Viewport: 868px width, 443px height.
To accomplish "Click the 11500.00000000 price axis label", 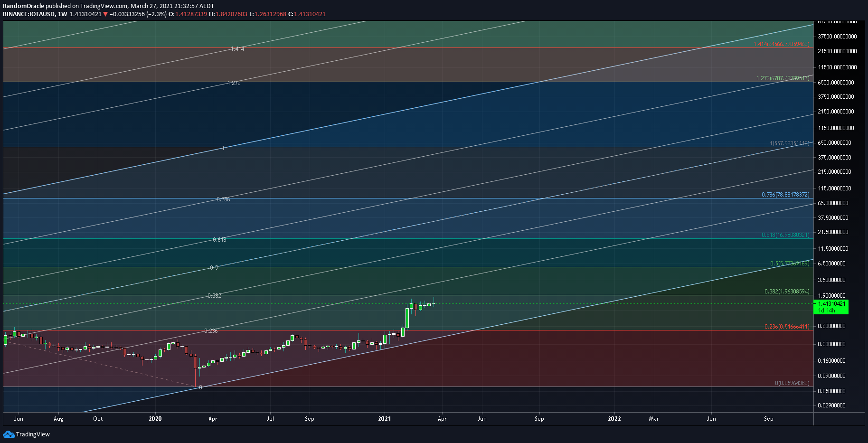I will (837, 67).
